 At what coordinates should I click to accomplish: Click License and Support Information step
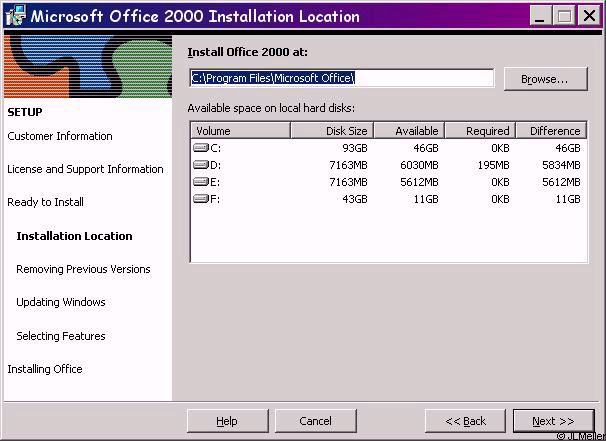tap(85, 169)
